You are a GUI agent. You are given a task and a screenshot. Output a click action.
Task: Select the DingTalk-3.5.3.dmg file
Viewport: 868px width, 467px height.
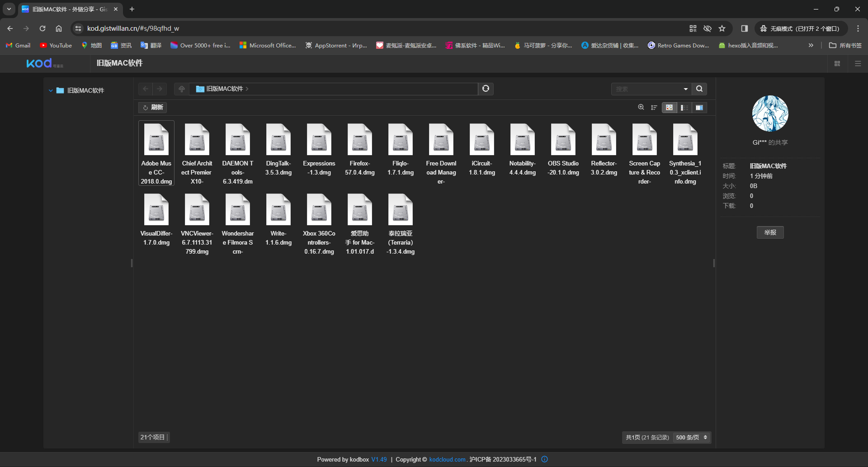click(278, 149)
